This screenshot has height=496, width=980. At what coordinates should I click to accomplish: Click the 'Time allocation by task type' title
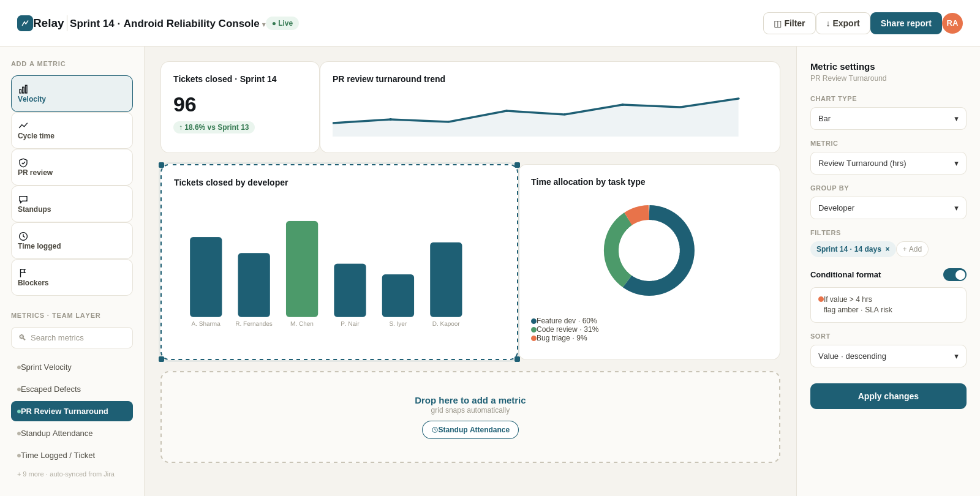pyautogui.click(x=588, y=182)
